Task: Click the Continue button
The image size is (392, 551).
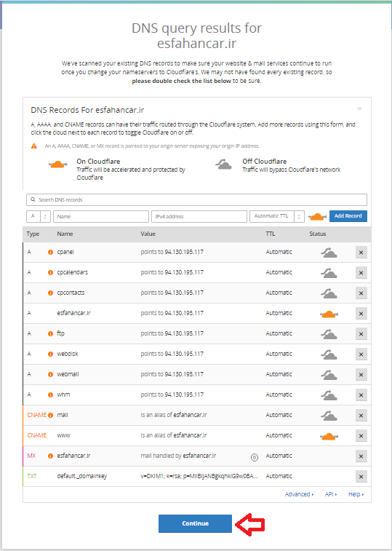Action: (x=195, y=523)
